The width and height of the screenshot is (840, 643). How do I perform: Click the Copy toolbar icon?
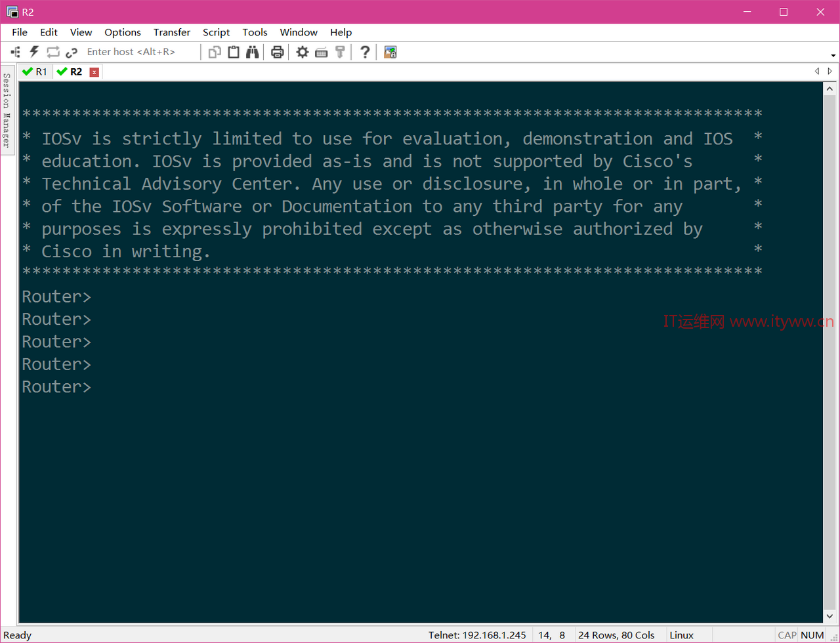[215, 52]
